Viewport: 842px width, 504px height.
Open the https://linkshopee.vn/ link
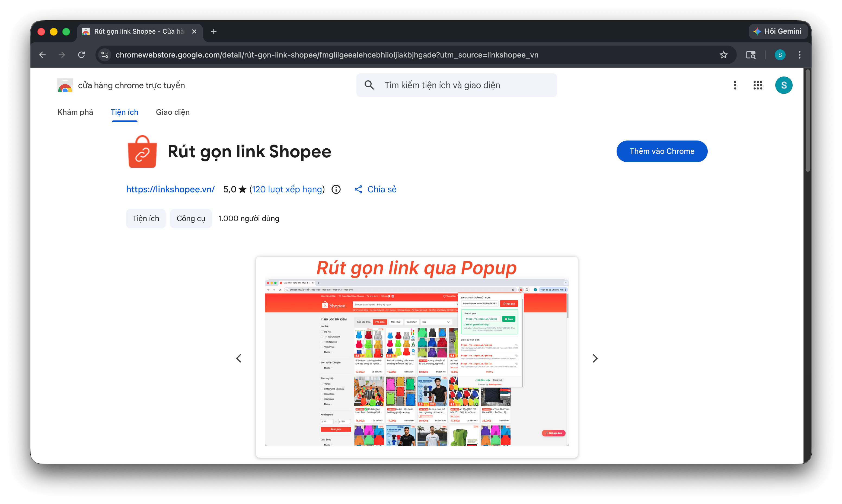click(x=170, y=189)
